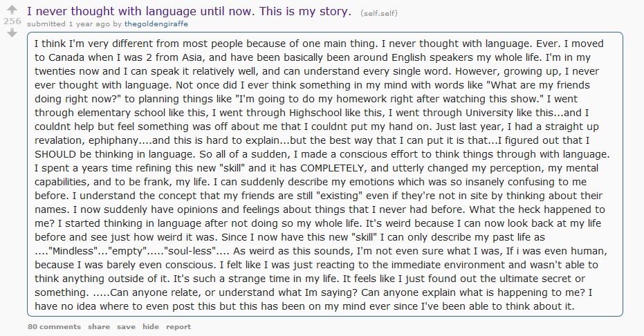644x336 pixels.
Task: Hide this post
Action: tap(151, 326)
